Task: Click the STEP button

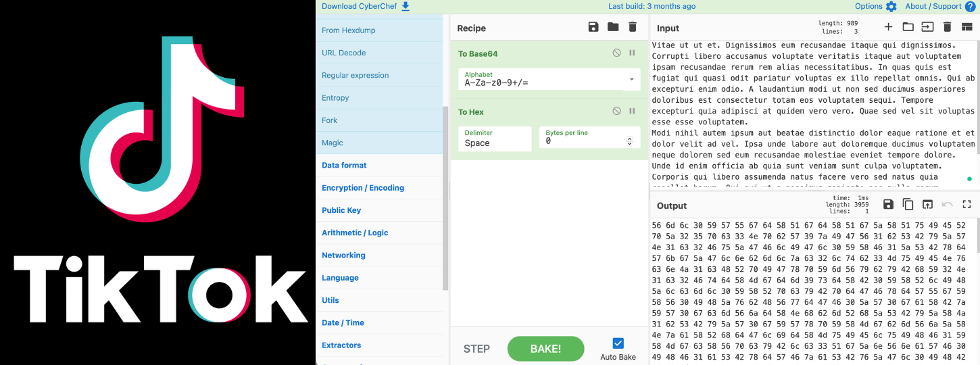Action: point(476,349)
